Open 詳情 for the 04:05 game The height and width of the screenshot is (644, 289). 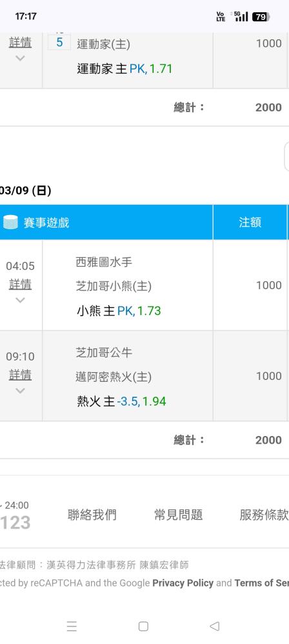[x=20, y=284]
